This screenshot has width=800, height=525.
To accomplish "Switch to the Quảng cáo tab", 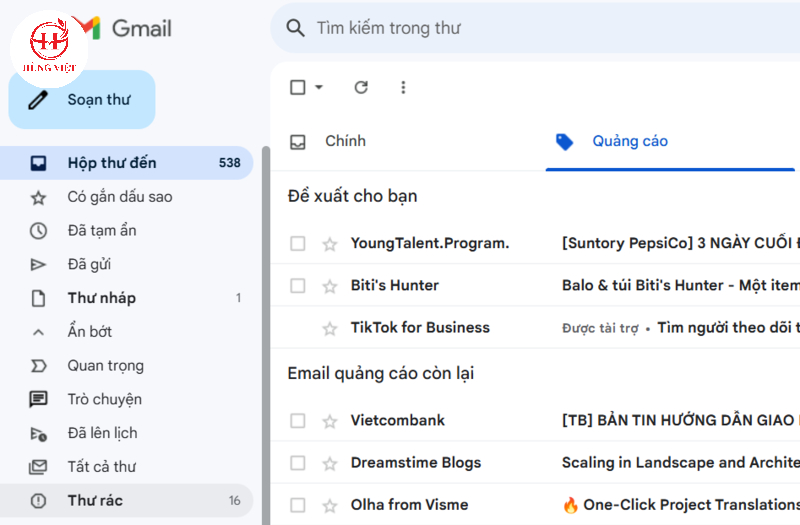I will pos(670,141).
